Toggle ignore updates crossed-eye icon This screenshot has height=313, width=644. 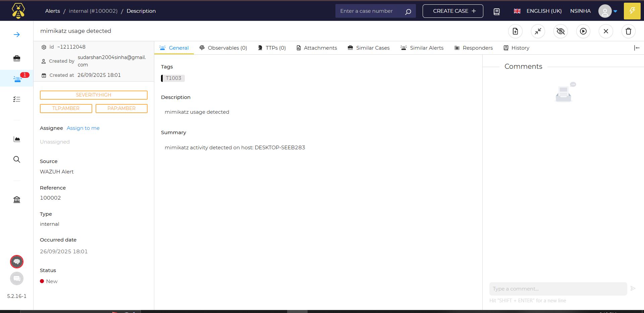[x=560, y=31]
